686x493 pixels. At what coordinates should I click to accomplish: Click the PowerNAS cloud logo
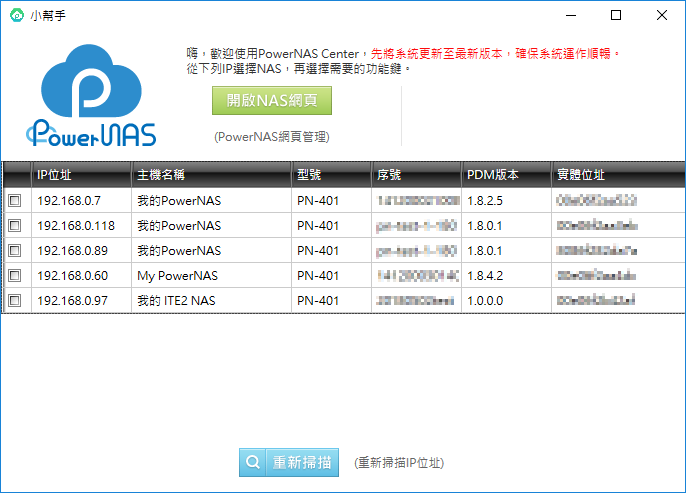pyautogui.click(x=91, y=95)
